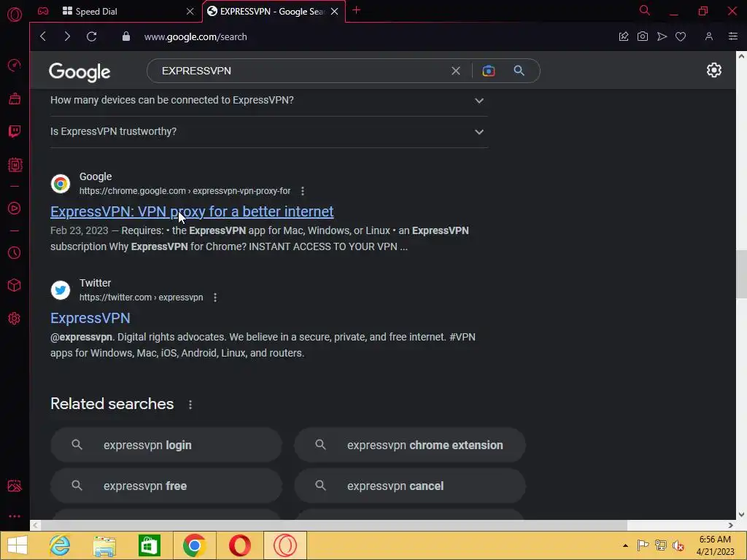Open GX Corner gamepad icon
Viewport: 747px width, 560px height.
43,11
